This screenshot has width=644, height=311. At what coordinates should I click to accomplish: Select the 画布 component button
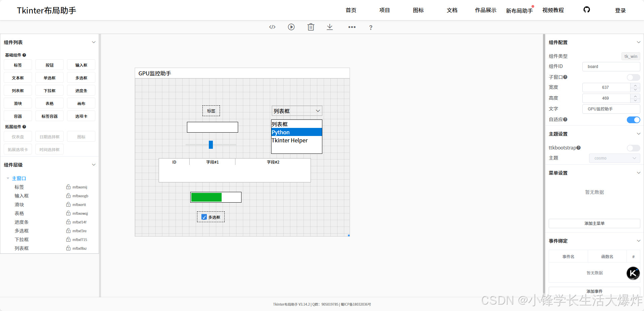tap(81, 103)
